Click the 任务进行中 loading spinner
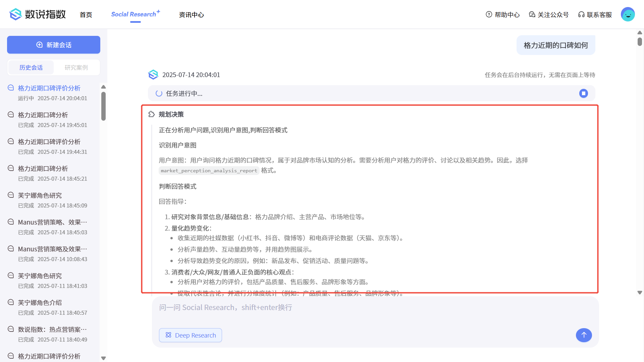This screenshot has height=362, width=644. click(x=159, y=94)
